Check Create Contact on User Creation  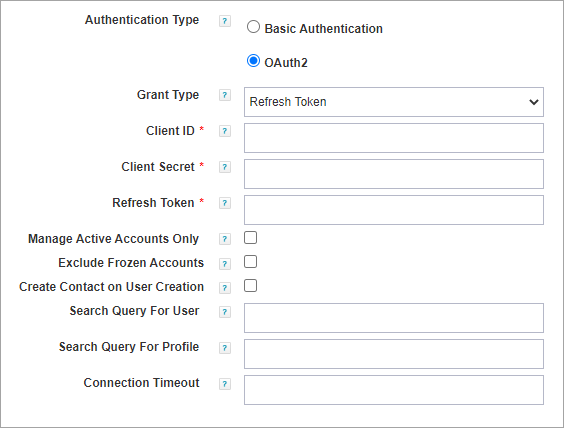250,286
